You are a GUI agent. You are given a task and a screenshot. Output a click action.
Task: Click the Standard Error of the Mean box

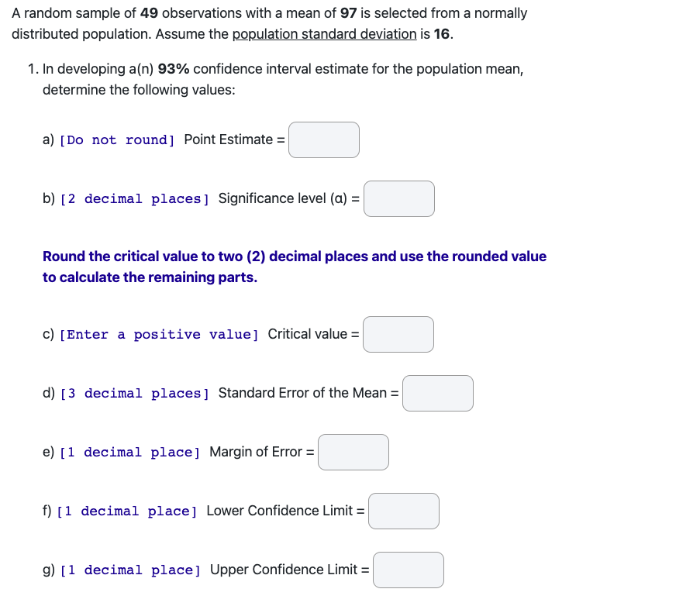click(x=437, y=393)
